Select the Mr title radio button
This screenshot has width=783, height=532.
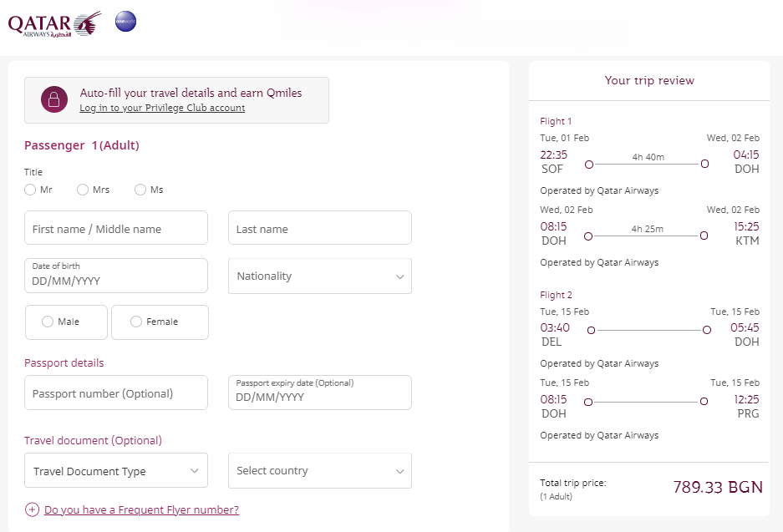click(x=30, y=190)
